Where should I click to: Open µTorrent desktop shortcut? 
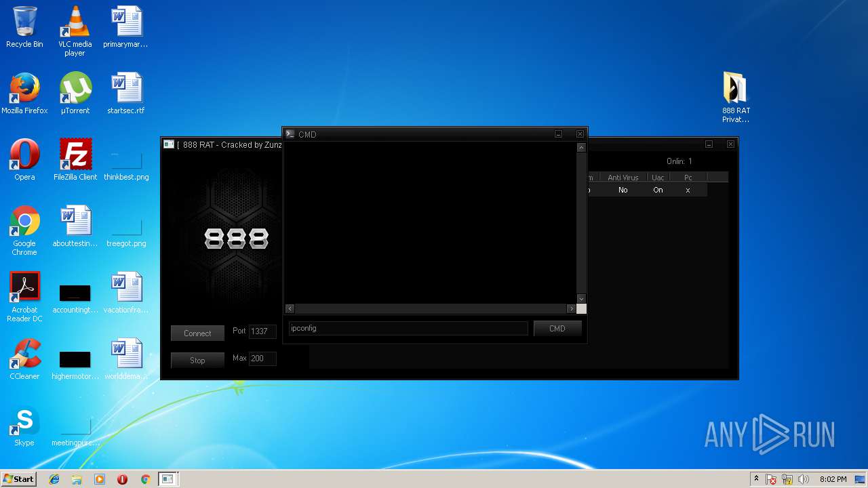[75, 94]
